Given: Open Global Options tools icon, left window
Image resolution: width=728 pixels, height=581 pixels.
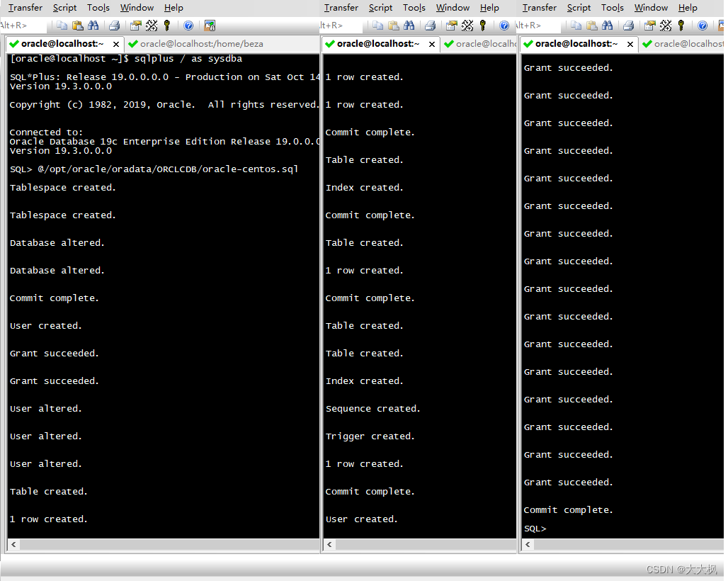Looking at the screenshot, I should pyautogui.click(x=152, y=26).
